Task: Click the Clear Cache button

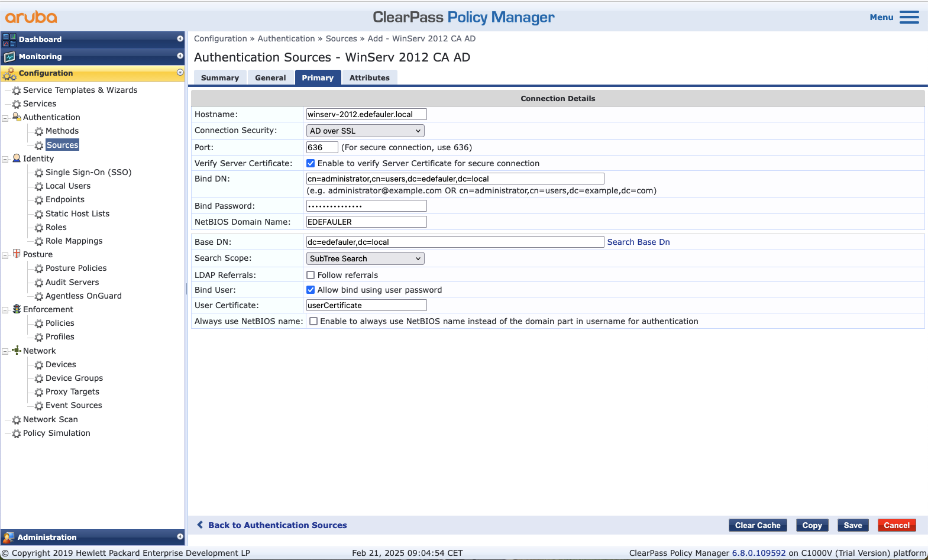Action: click(x=758, y=525)
